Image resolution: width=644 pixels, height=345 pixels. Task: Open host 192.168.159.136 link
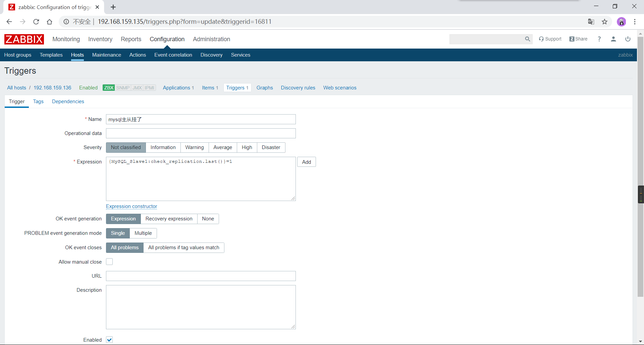[52, 88]
